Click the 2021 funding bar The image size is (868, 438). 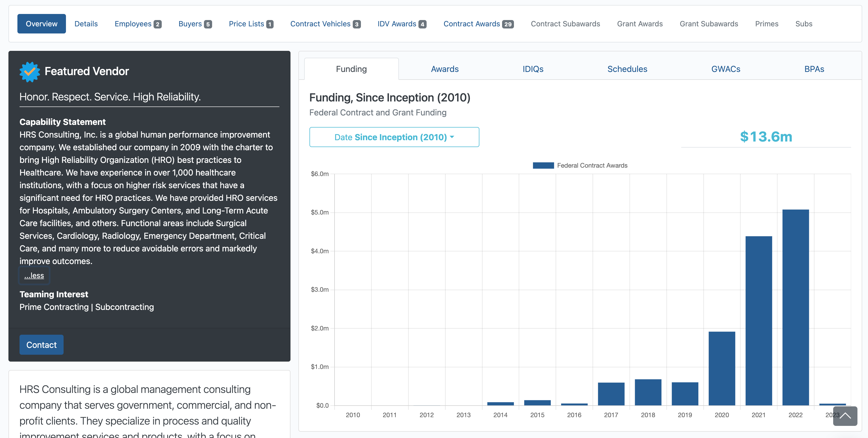pyautogui.click(x=759, y=320)
